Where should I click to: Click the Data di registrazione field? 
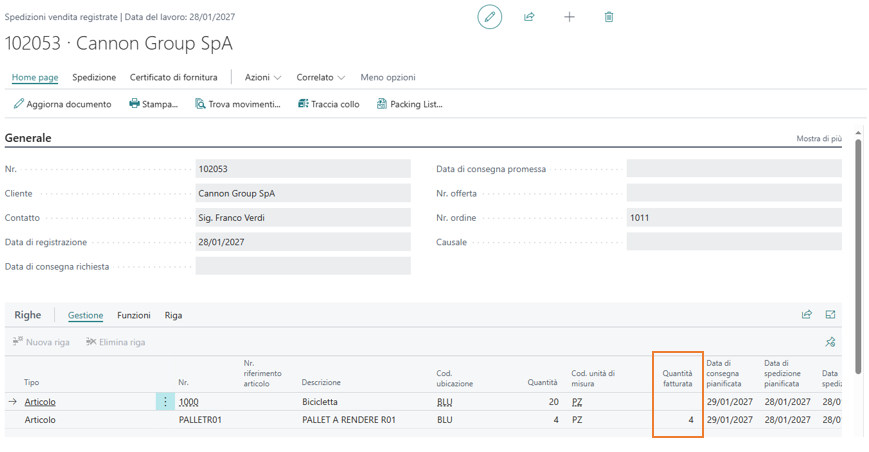tap(303, 242)
